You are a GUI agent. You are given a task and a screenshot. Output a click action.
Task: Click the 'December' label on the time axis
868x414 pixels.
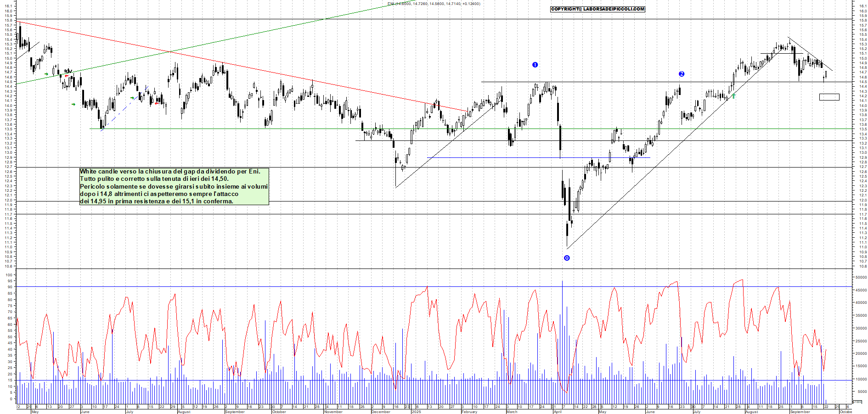coord(381,412)
